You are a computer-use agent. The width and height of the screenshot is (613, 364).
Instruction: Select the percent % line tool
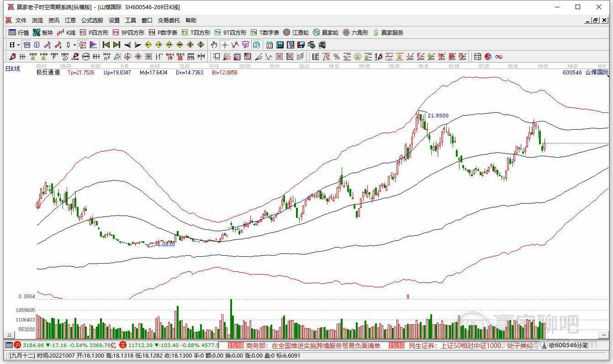[x=336, y=57]
